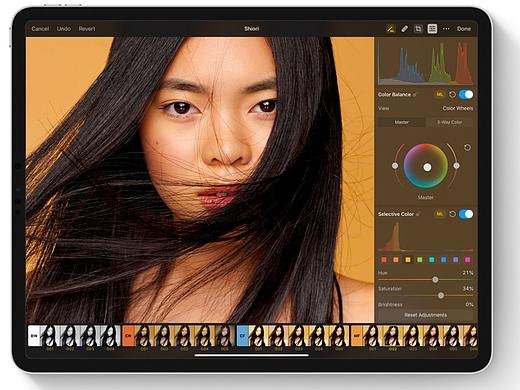Select the red selective color swatch
The image size is (520, 390).
[384, 260]
